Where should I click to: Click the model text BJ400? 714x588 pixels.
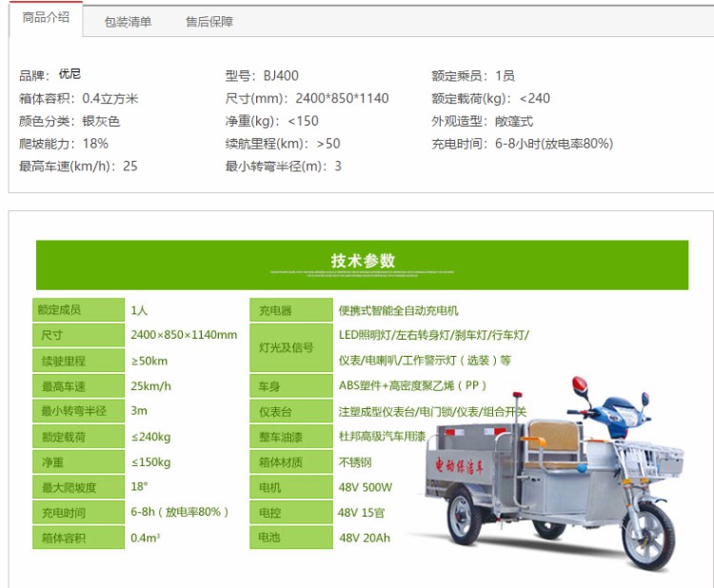coord(282,75)
